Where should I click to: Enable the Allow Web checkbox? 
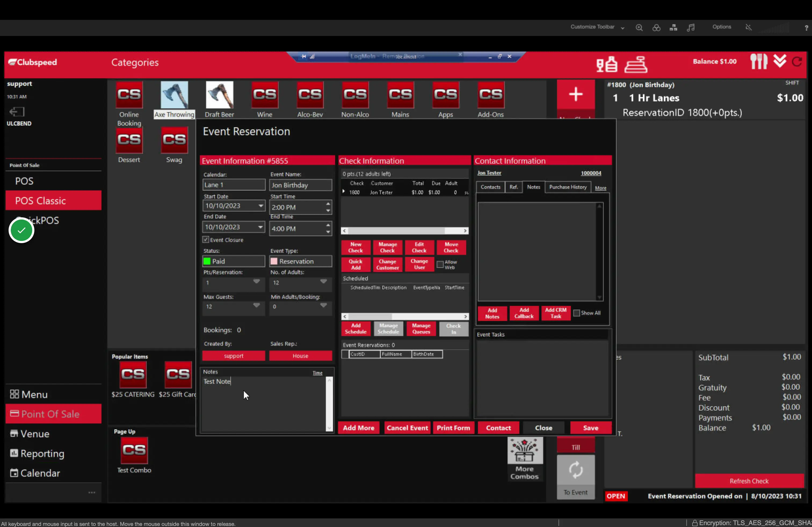(x=440, y=264)
